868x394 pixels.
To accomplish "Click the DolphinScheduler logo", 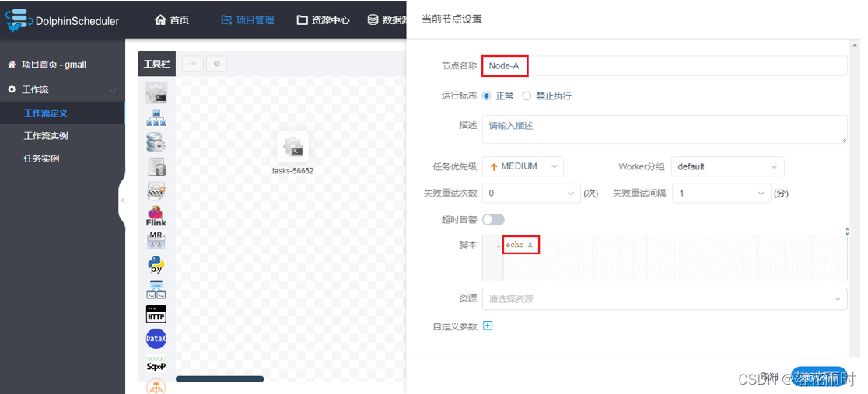I will (x=62, y=19).
